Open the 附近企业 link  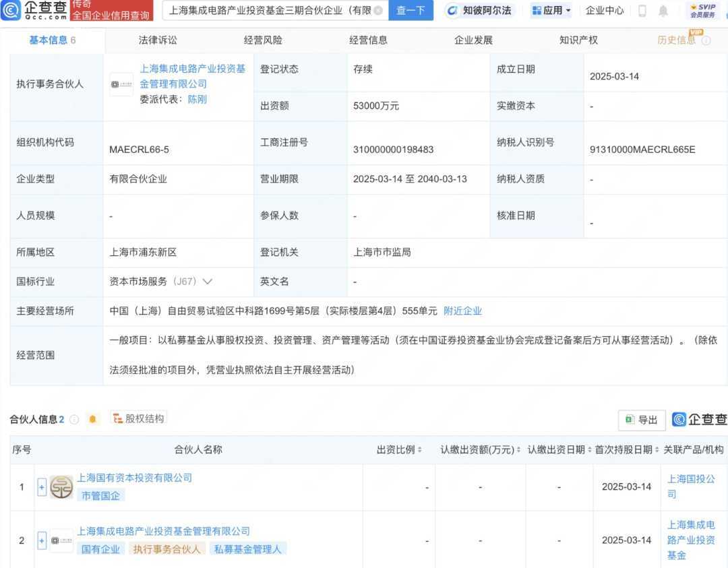(462, 311)
